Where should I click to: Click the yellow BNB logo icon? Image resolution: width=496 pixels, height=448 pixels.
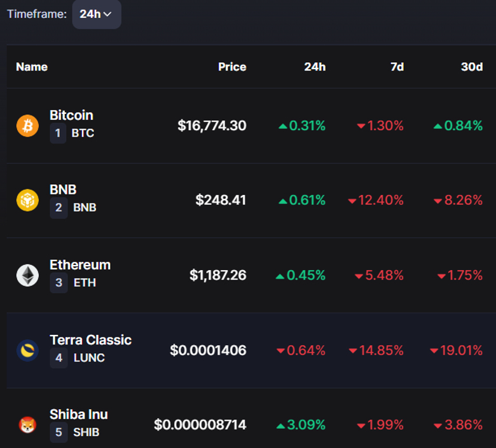[27, 200]
